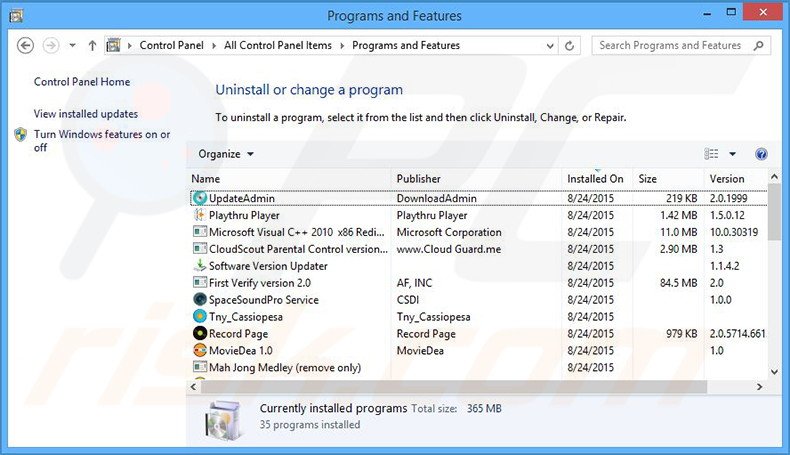Click the vertical scrollbar thumb
The height and width of the screenshot is (455, 790).
tap(774, 212)
